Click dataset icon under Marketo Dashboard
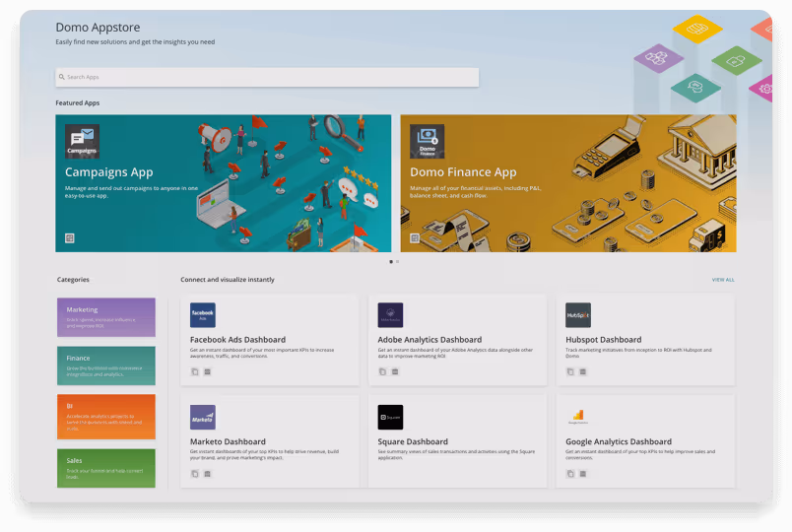Viewport: 792px width, 532px height. [x=207, y=474]
